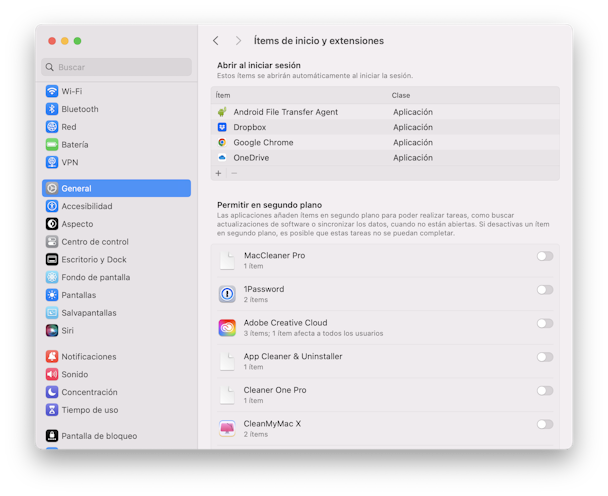Enable MacCleaner Pro background toggle
The height and width of the screenshot is (496, 608).
(x=545, y=256)
